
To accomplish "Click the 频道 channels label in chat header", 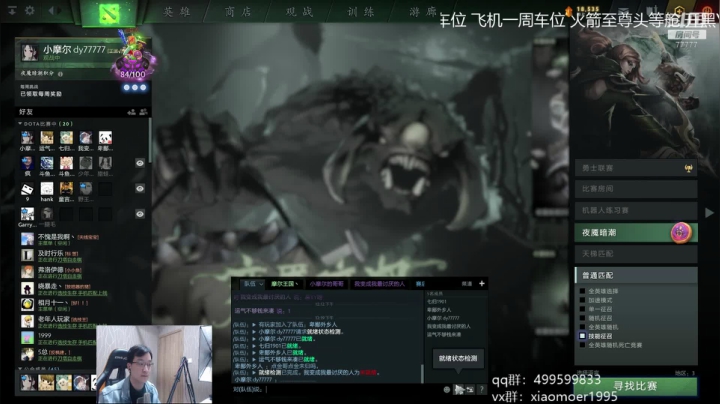I will coord(467,284).
